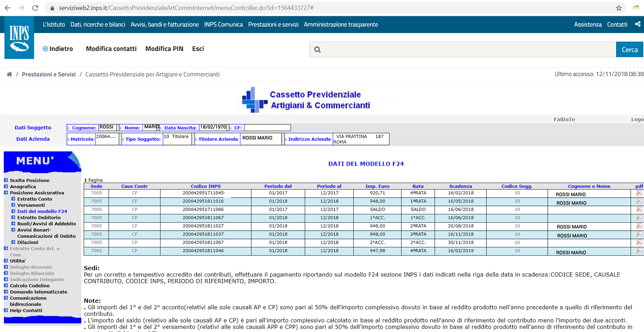This screenshot has height=332, width=644.
Task: Click the Cerca button
Action: (x=630, y=49)
